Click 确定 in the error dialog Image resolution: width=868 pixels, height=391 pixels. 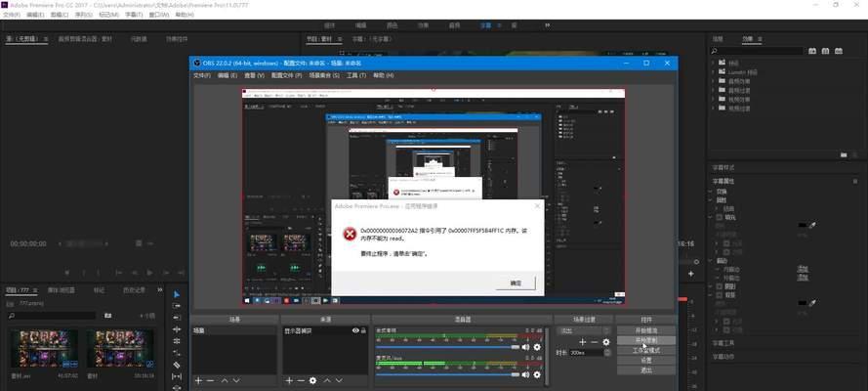(x=516, y=283)
